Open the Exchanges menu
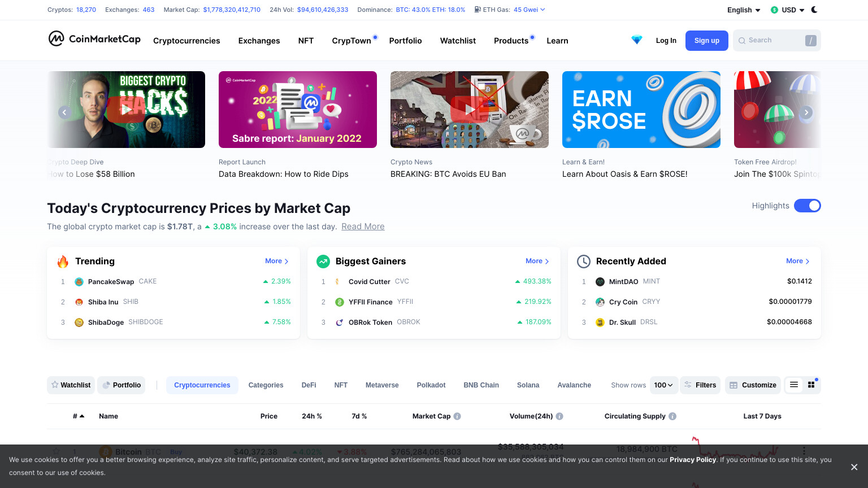 tap(259, 41)
